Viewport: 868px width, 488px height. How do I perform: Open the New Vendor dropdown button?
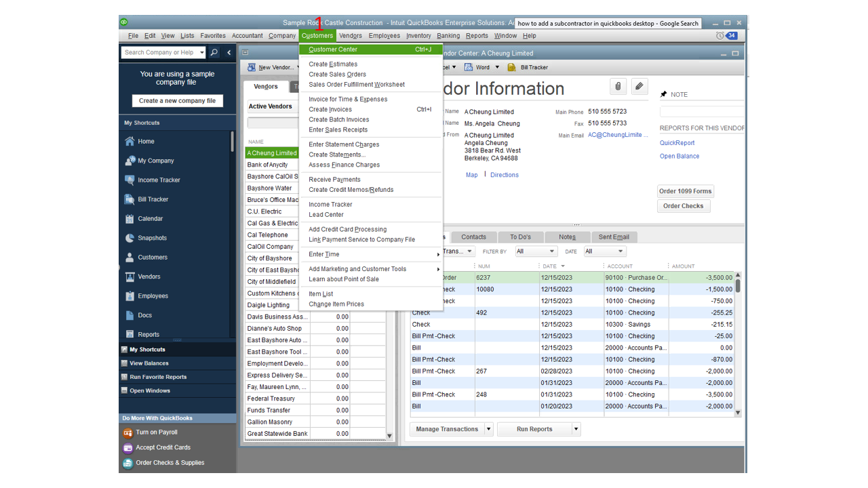(x=273, y=67)
